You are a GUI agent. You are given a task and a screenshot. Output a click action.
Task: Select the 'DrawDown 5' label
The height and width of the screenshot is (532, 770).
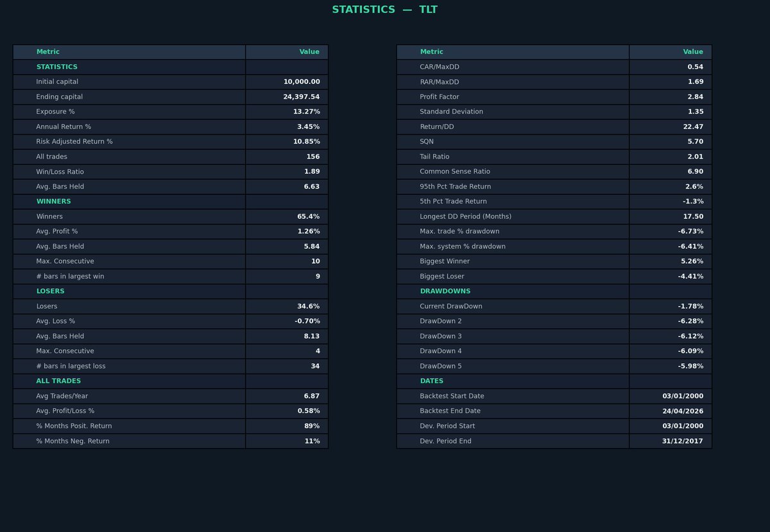click(x=441, y=366)
